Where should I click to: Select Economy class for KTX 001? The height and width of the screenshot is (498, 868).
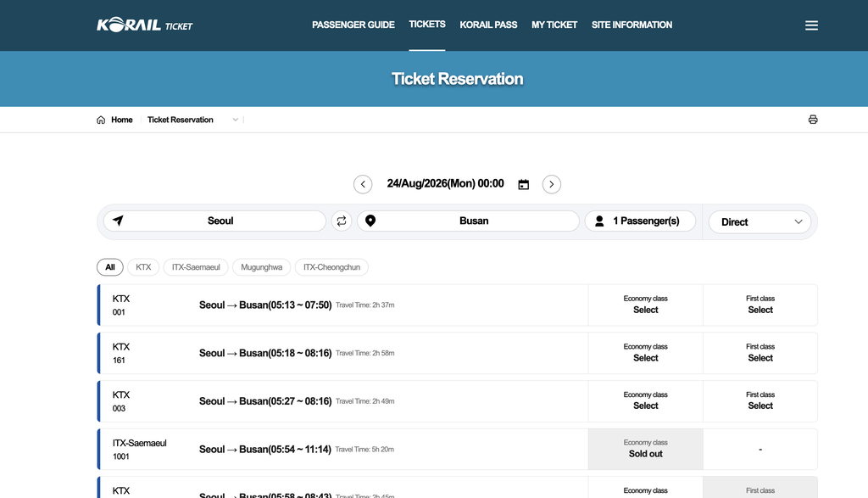(645, 305)
